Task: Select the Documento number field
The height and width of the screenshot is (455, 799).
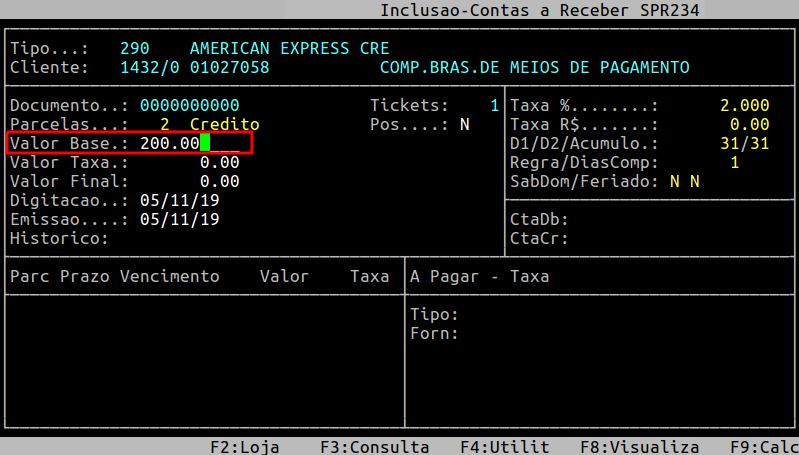Action: click(189, 105)
